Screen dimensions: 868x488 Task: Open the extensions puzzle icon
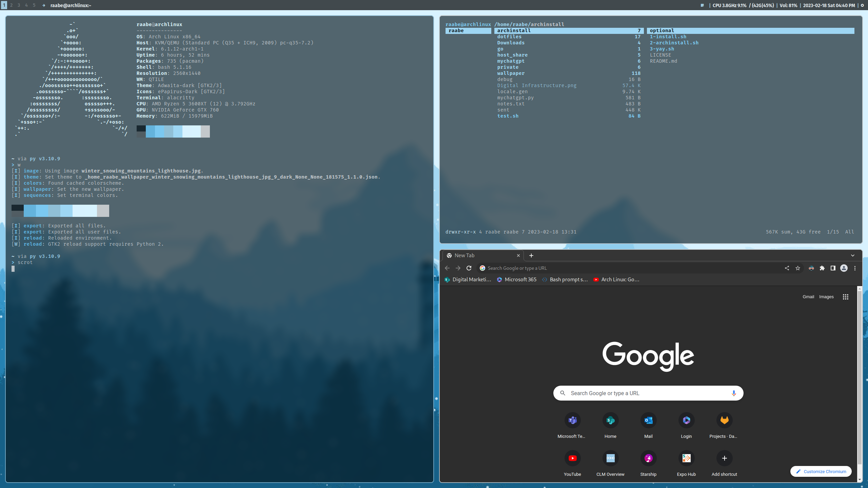(822, 268)
